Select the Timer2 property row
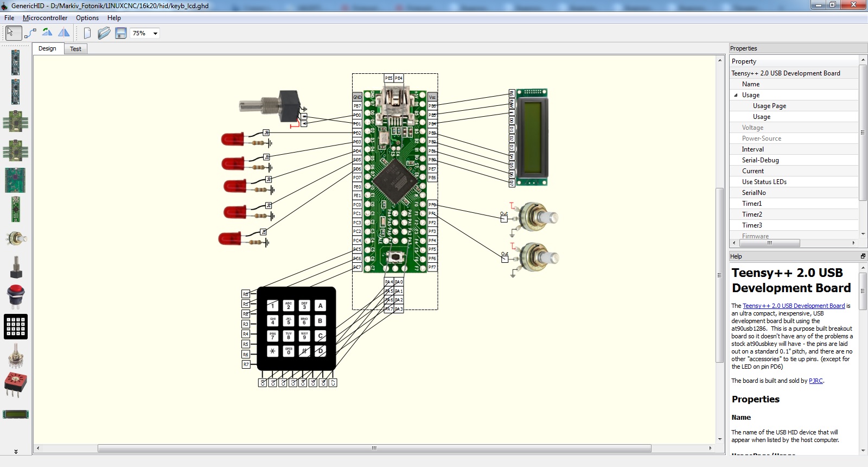 tap(794, 214)
